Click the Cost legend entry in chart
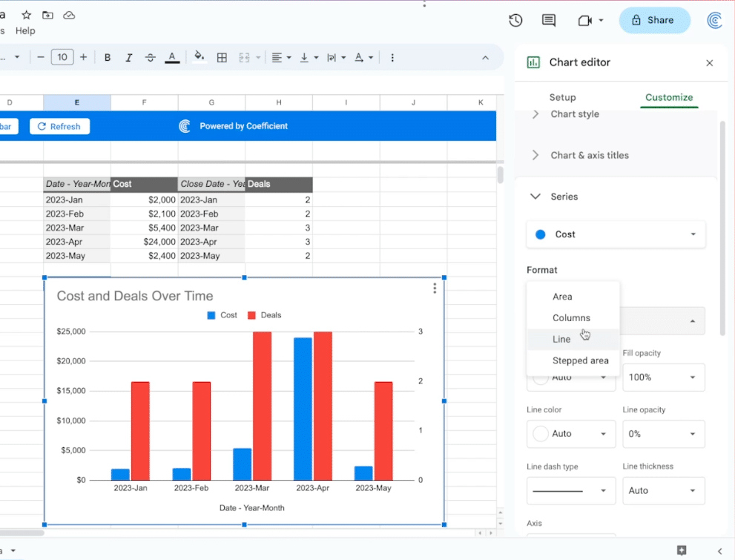 (223, 315)
